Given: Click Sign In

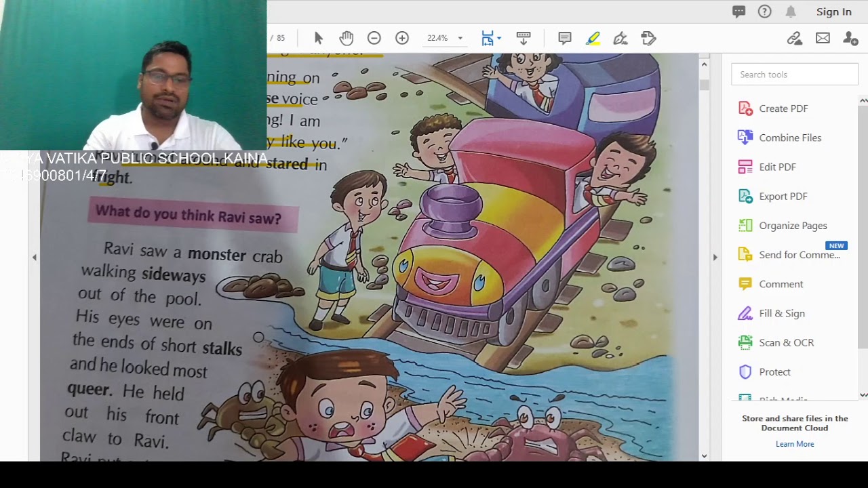Looking at the screenshot, I should (x=834, y=12).
